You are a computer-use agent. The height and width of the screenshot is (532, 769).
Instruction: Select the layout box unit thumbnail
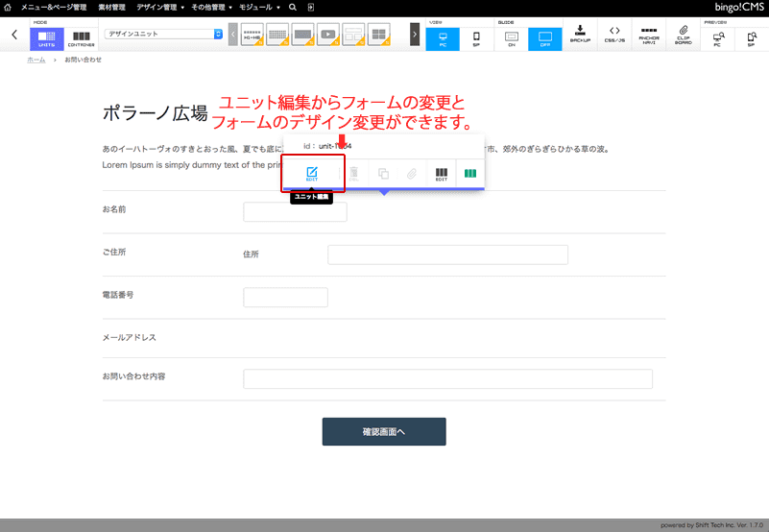pos(353,35)
